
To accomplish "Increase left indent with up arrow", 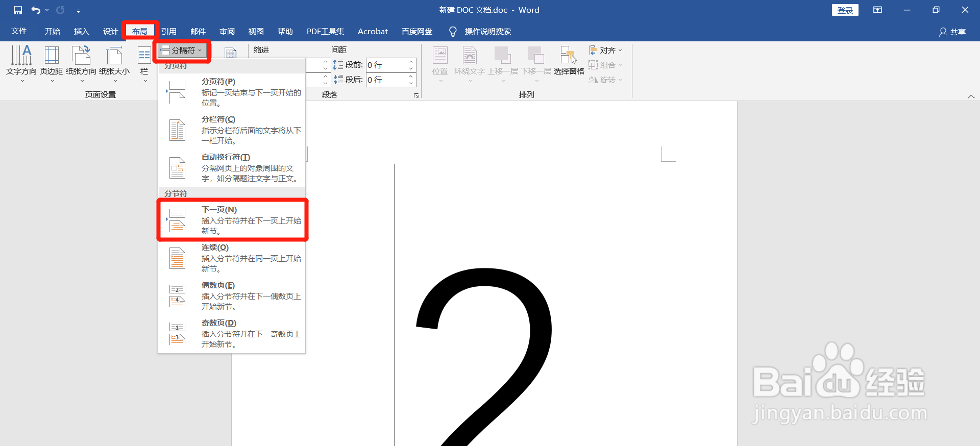I will pyautogui.click(x=326, y=62).
